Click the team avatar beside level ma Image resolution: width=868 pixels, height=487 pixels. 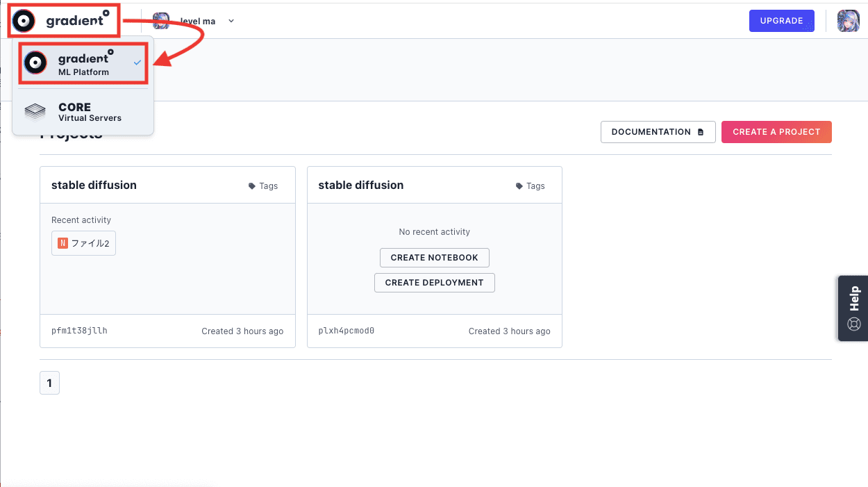161,21
